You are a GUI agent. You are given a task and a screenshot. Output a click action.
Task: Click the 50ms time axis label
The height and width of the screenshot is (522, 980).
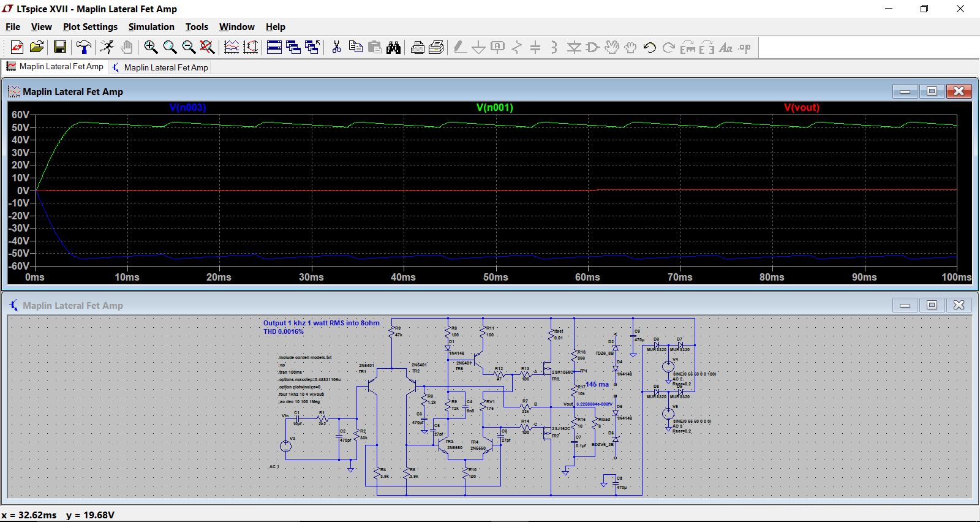[496, 278]
